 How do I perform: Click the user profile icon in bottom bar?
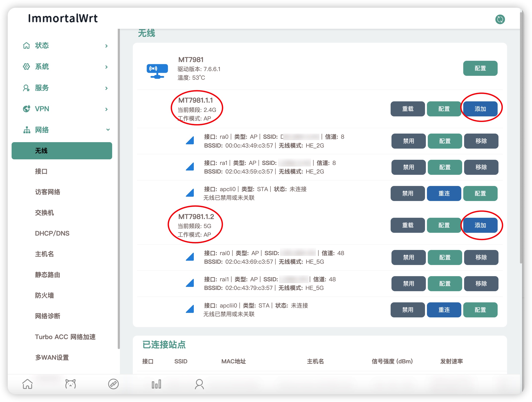(199, 384)
